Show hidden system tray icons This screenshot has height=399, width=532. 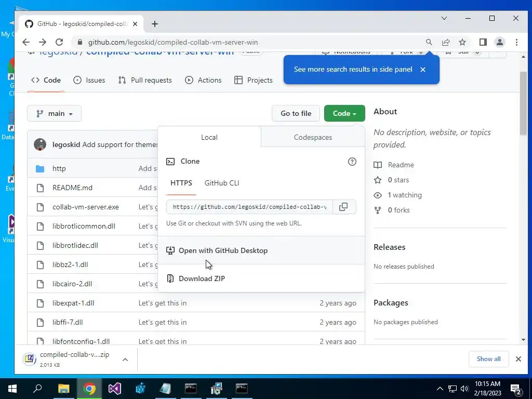point(440,389)
